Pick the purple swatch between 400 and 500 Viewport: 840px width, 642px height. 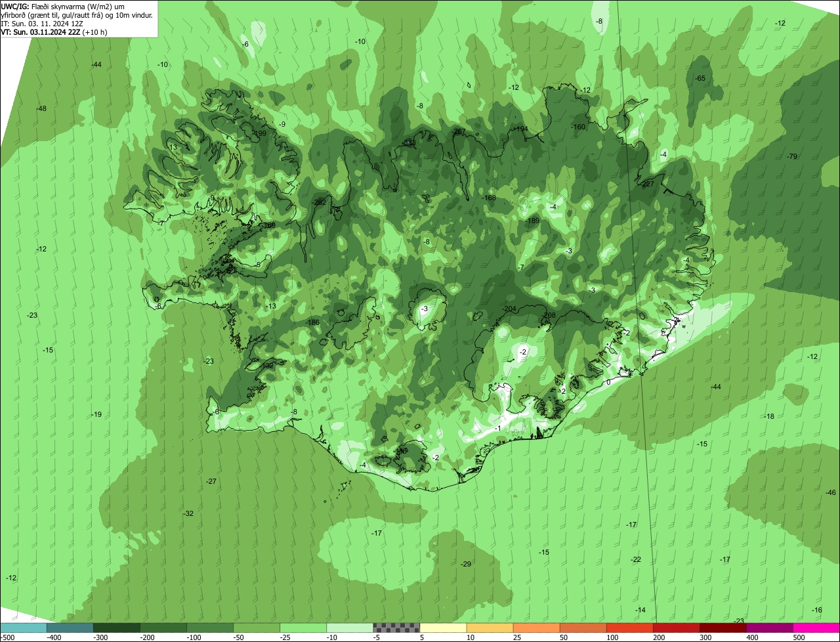[x=769, y=628]
